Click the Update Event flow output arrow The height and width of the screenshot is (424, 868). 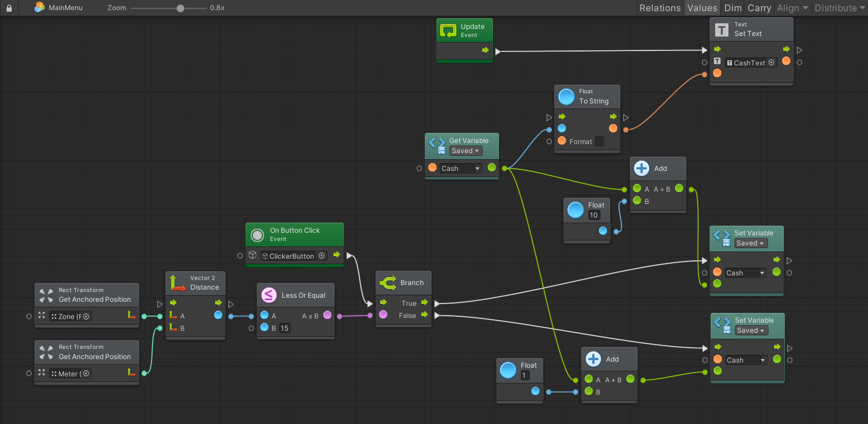[485, 50]
